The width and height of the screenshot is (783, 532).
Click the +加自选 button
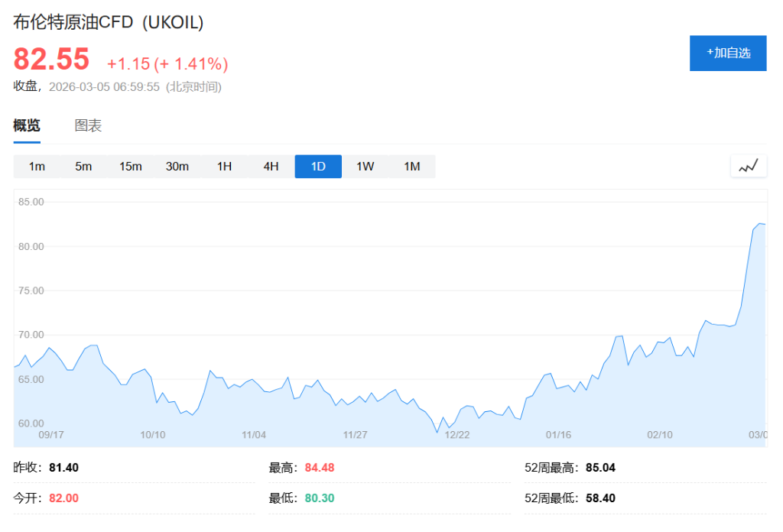coord(727,53)
